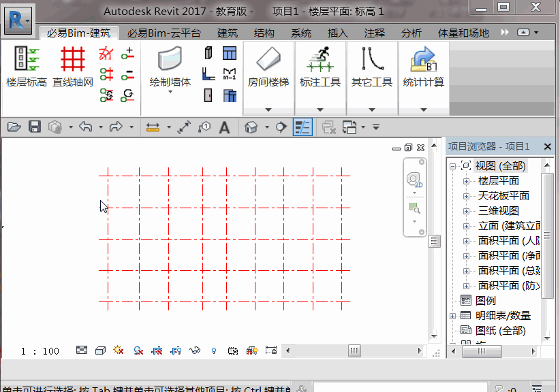Select the 楼层标高 floor level tool
Image resolution: width=560 pixels, height=392 pixels.
[x=27, y=67]
